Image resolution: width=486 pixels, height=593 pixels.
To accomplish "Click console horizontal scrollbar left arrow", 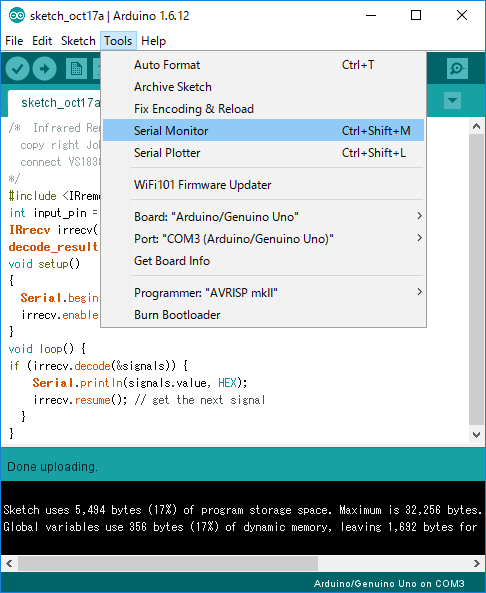I will tap(9, 564).
